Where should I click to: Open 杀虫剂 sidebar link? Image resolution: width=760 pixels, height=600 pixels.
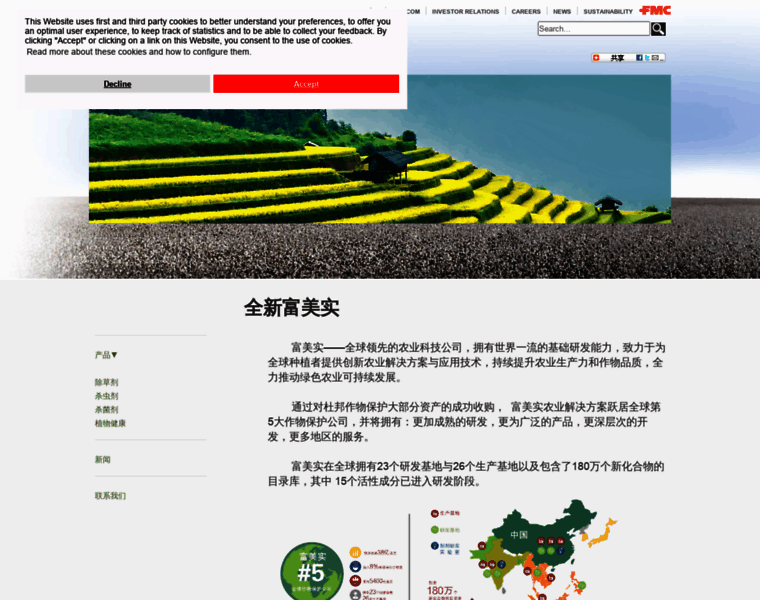[106, 396]
